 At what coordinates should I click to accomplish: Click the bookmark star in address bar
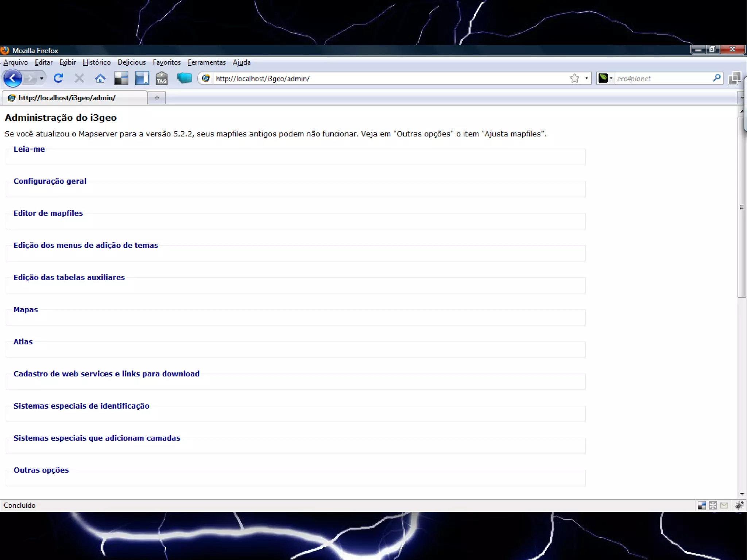[574, 78]
